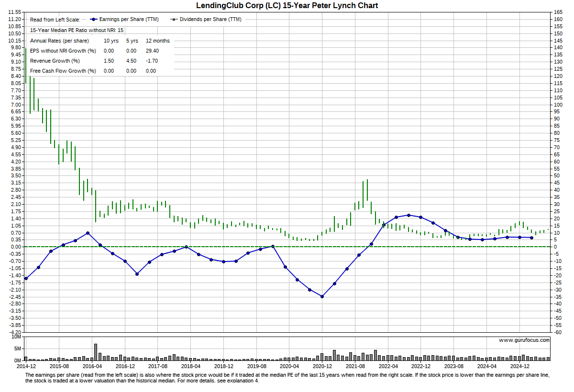Click the 165 label on right axis
This screenshot has width=574, height=392.
[x=558, y=12]
